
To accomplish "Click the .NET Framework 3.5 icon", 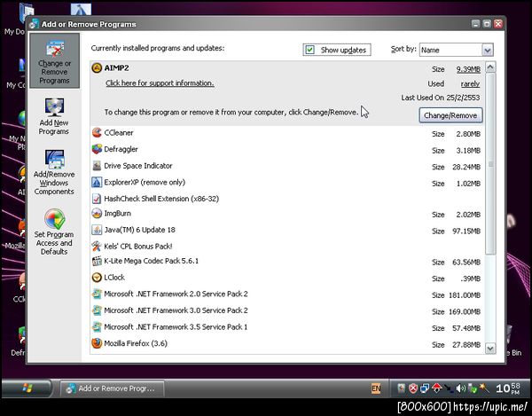I will click(97, 326).
